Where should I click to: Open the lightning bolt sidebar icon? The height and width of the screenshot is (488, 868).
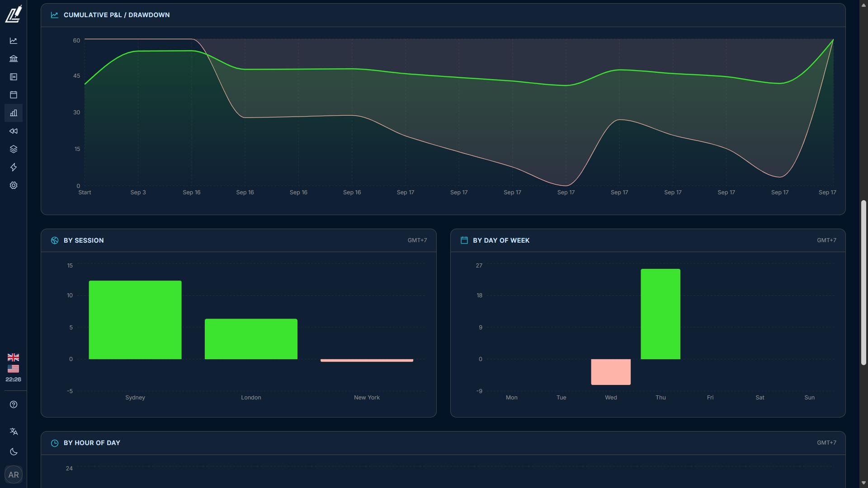coord(14,167)
